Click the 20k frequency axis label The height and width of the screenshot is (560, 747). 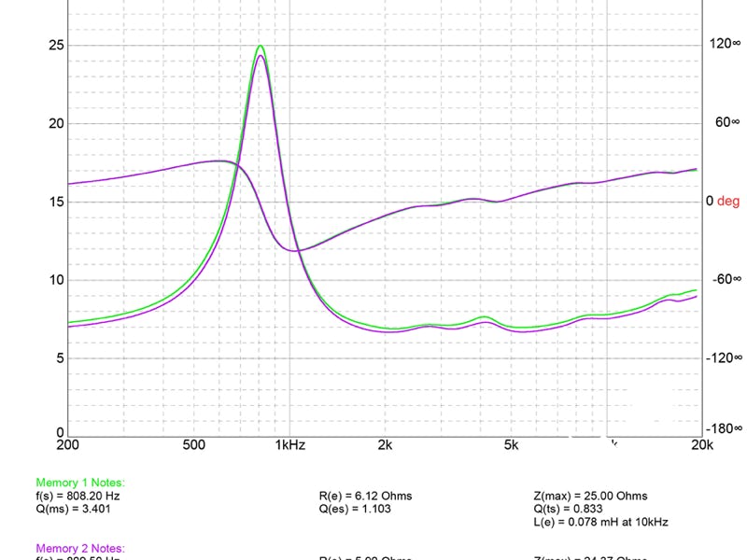[702, 445]
